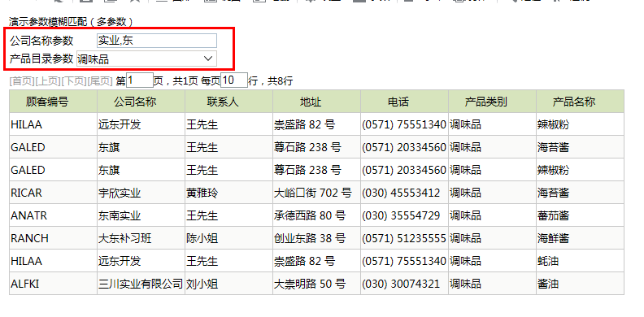644x317 pixels.
Task: Click the rows-per-page input showing 10
Action: pyautogui.click(x=234, y=80)
